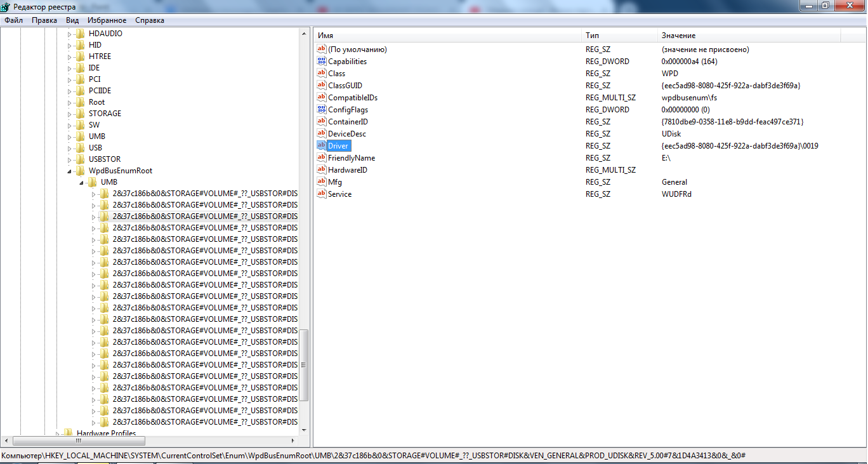Select the STORAGE key in the tree
The height and width of the screenshot is (464, 868).
(105, 114)
